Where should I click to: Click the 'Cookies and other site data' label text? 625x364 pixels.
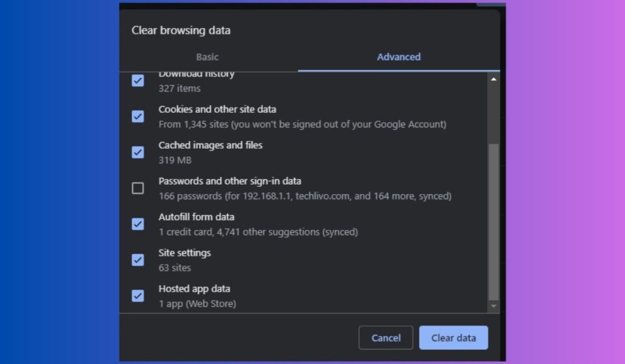point(217,109)
